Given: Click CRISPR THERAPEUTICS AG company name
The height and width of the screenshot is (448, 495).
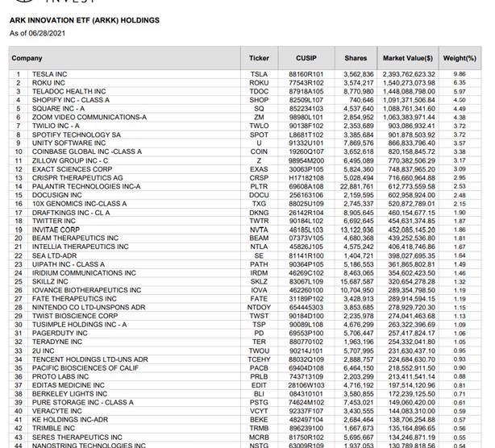Looking at the screenshot, I should [x=77, y=177].
